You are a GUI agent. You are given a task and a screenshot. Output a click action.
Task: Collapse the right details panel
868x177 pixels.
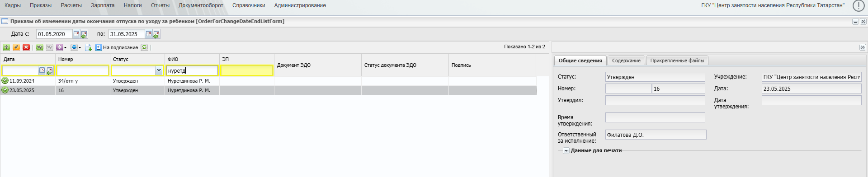pyautogui.click(x=863, y=47)
